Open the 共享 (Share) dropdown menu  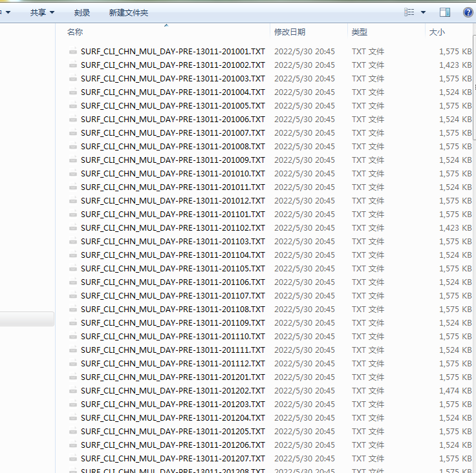pyautogui.click(x=42, y=12)
